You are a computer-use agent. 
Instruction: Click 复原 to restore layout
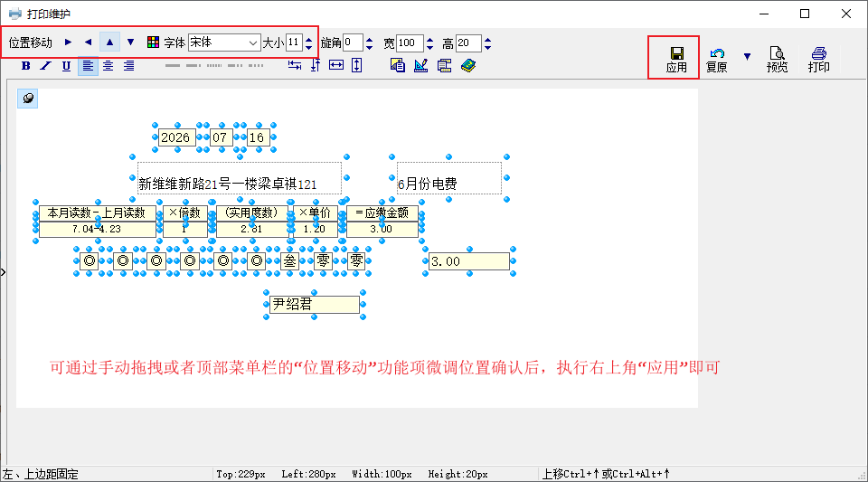[717, 60]
